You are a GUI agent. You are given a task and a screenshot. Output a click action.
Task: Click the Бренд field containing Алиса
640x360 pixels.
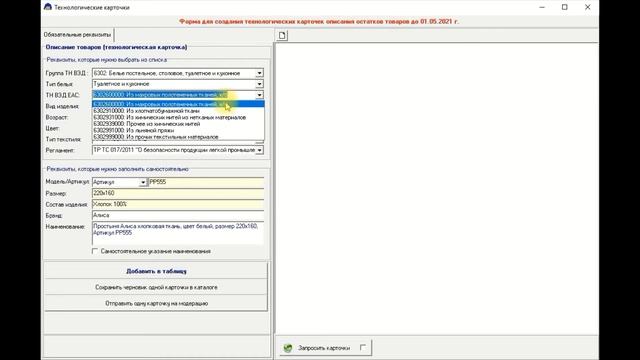tap(178, 215)
